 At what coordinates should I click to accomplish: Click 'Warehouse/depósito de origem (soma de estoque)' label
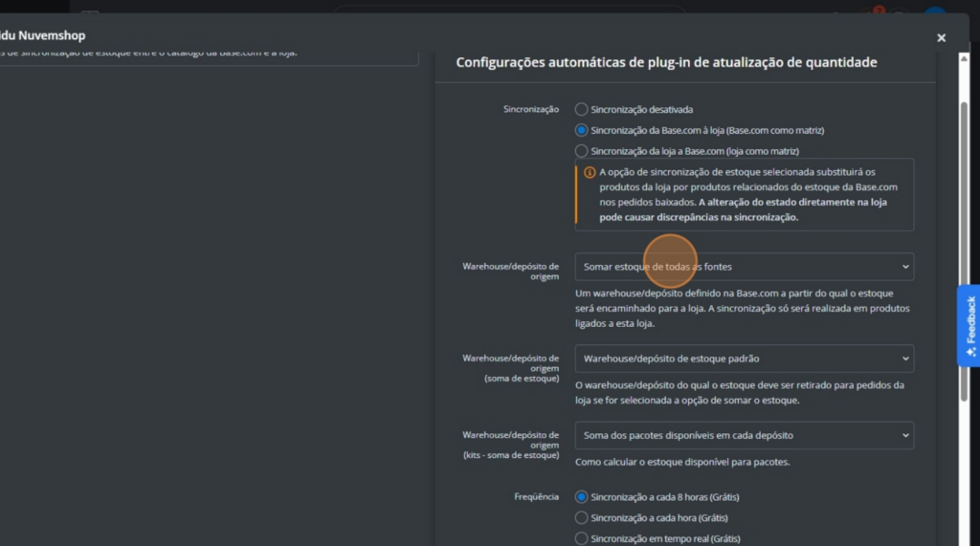click(511, 368)
